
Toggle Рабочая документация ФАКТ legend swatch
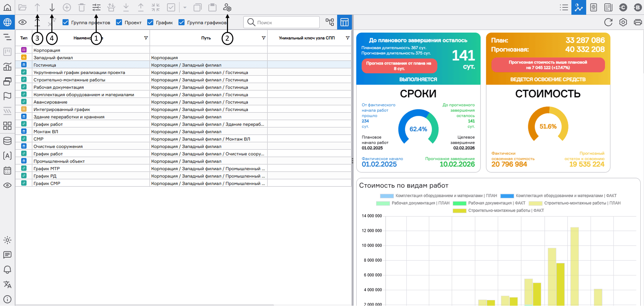tap(459, 203)
